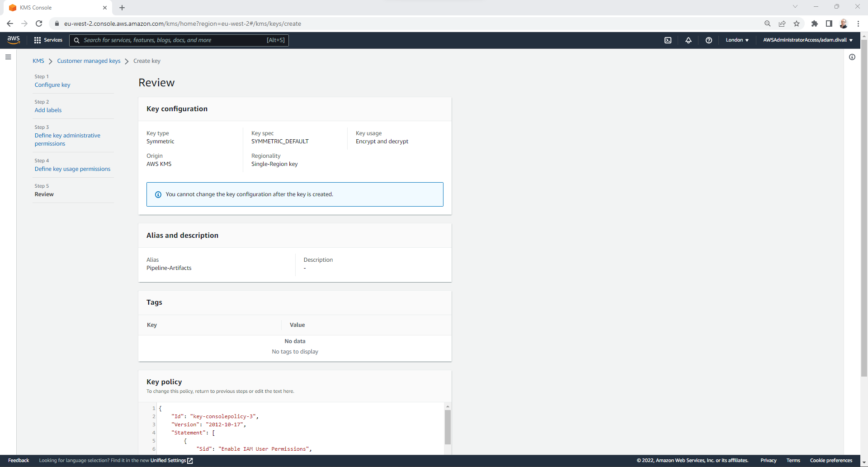Click the browser forward arrow
This screenshot has width=868, height=467.
pyautogui.click(x=24, y=24)
